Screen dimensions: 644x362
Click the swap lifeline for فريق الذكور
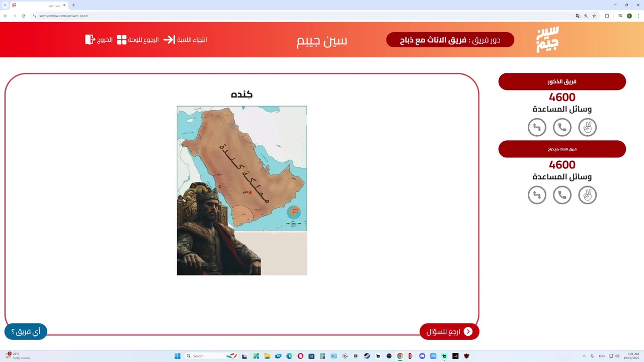pos(537,127)
